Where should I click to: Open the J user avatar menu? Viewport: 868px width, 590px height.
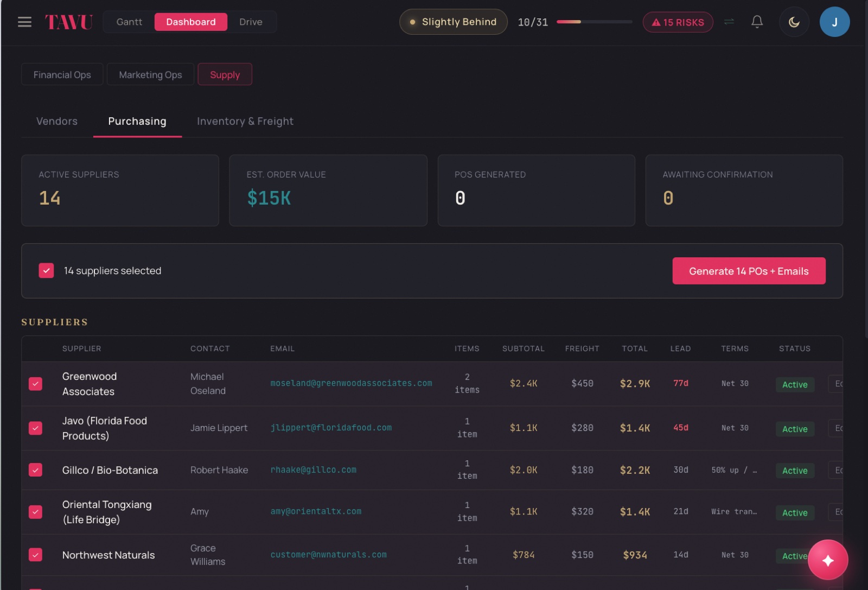(834, 22)
